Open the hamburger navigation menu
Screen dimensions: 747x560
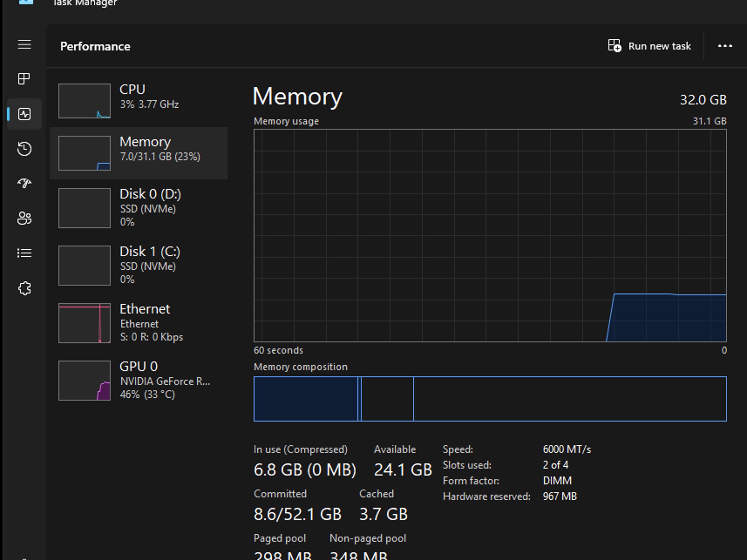24,44
